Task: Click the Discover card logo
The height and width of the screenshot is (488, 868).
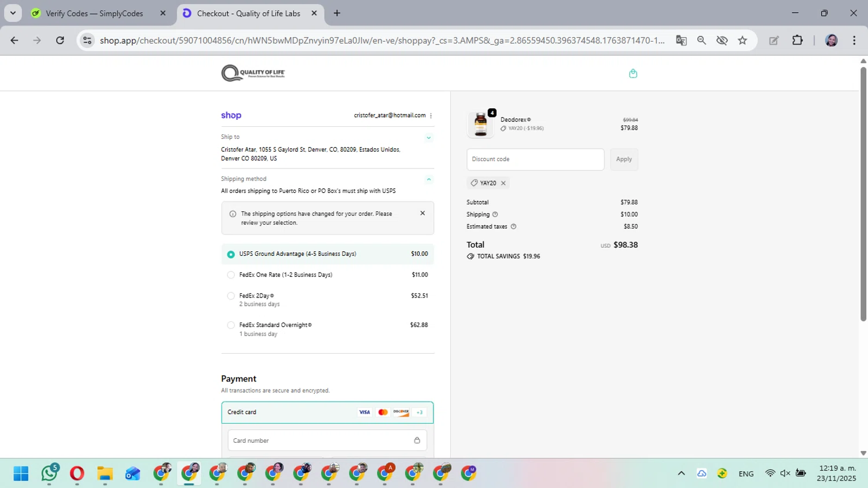Action: click(401, 412)
